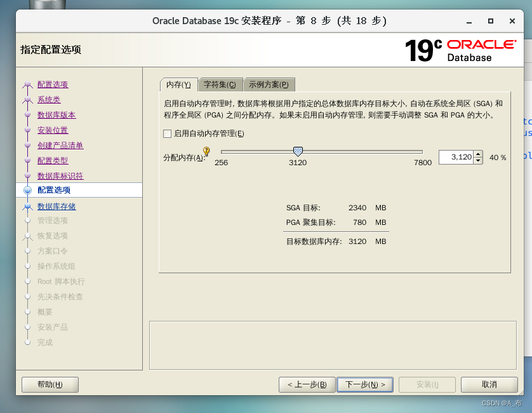532x413 pixels.
Task: Decrease memory with spinner down arrow
Action: point(478,160)
